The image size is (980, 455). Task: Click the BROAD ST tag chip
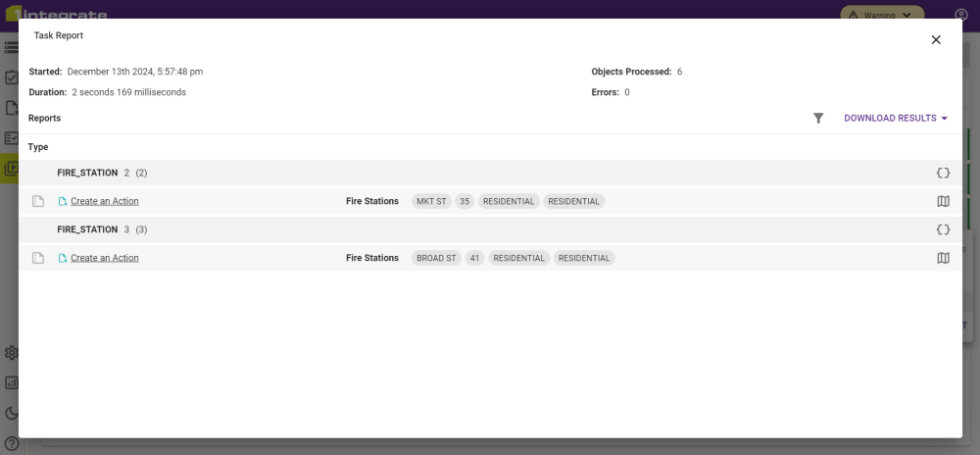tap(436, 258)
